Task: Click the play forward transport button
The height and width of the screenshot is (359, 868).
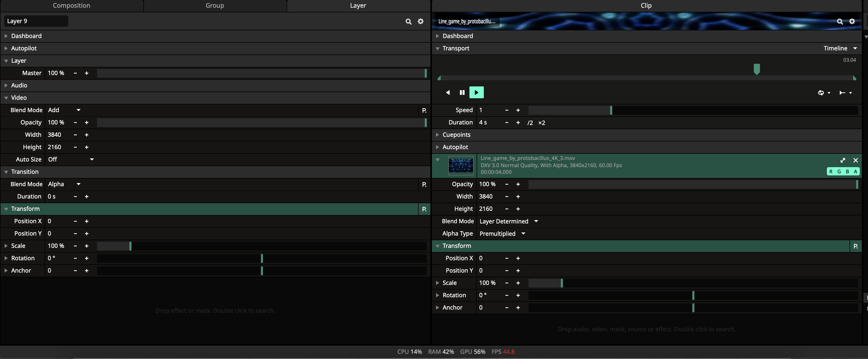Action: [476, 92]
